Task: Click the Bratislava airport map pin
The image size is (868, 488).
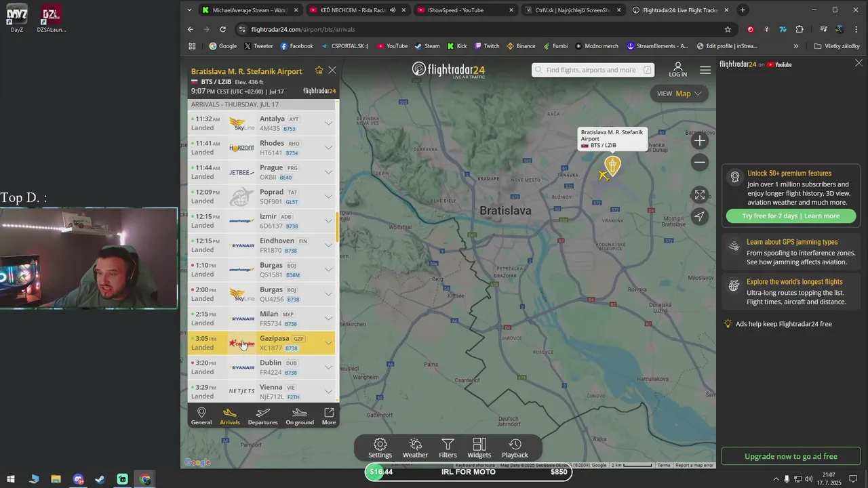Action: [x=612, y=165]
